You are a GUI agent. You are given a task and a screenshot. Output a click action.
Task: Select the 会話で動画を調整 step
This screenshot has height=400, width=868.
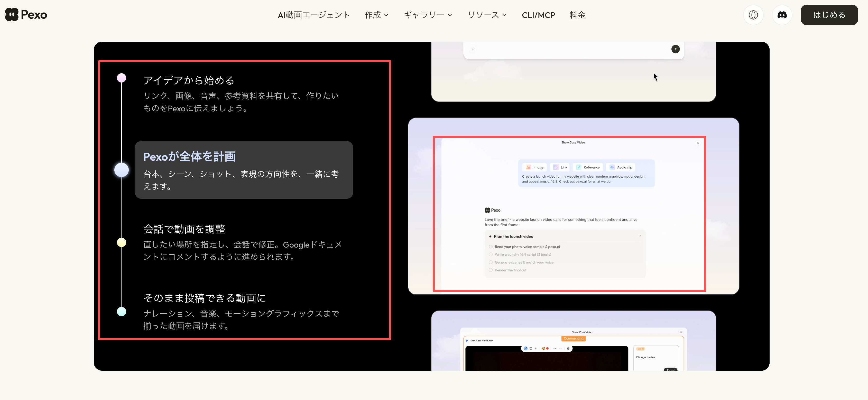click(243, 243)
